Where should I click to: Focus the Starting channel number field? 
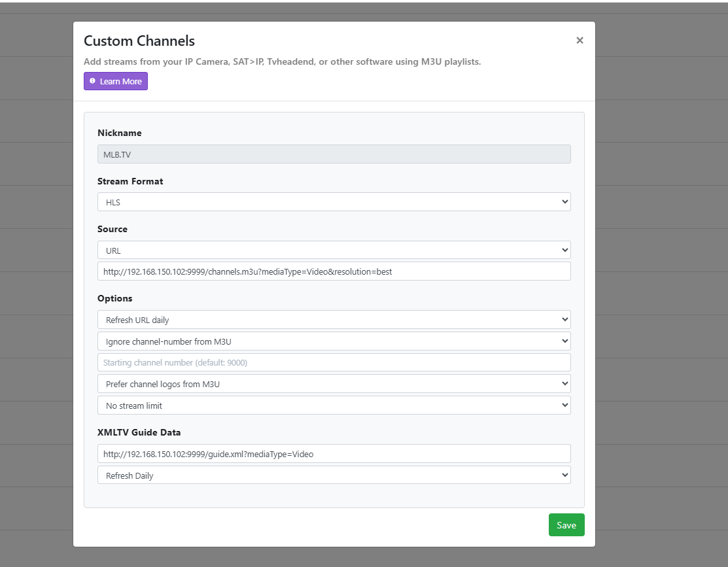[334, 362]
